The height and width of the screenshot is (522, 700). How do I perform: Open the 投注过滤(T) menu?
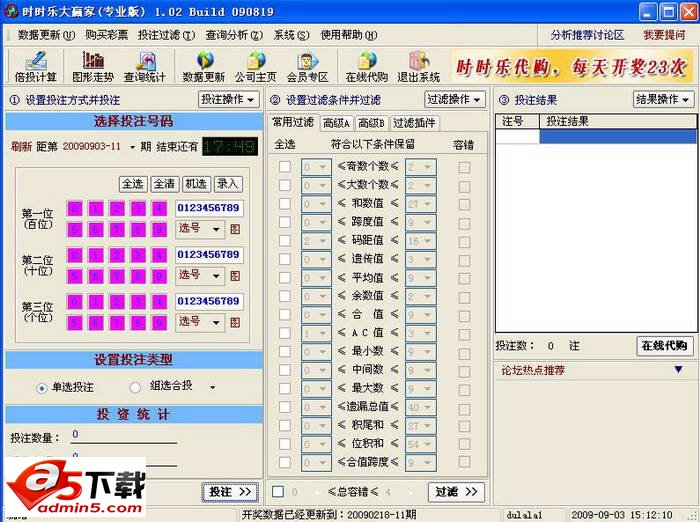(166, 35)
